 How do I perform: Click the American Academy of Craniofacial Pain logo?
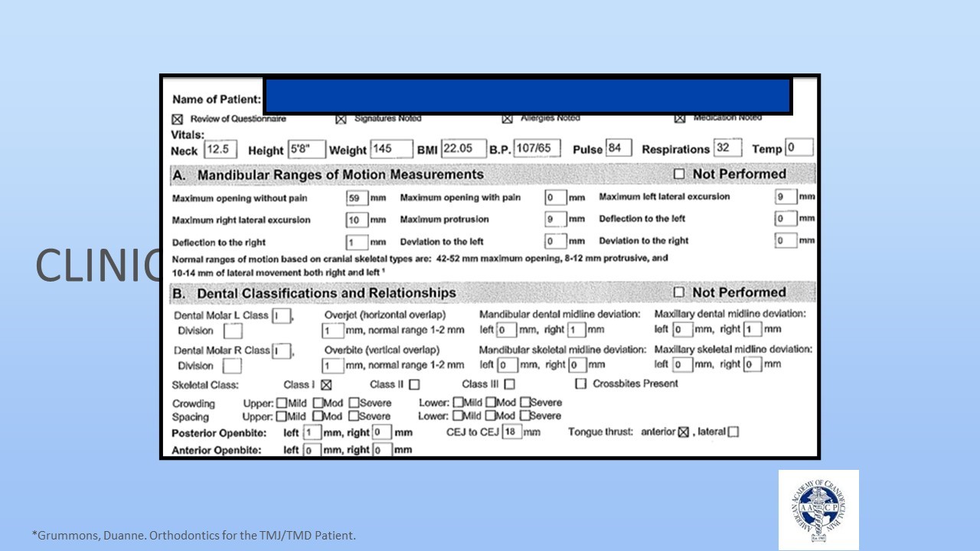(818, 510)
